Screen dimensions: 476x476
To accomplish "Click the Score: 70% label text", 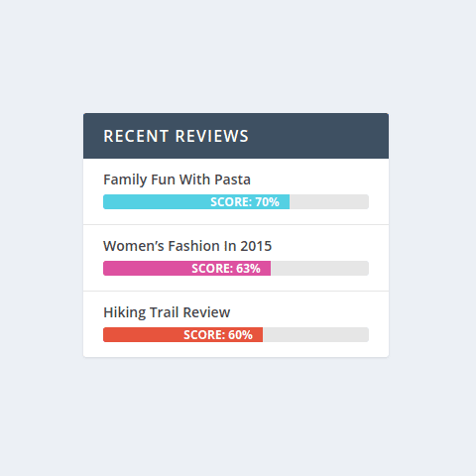I will (x=245, y=202).
